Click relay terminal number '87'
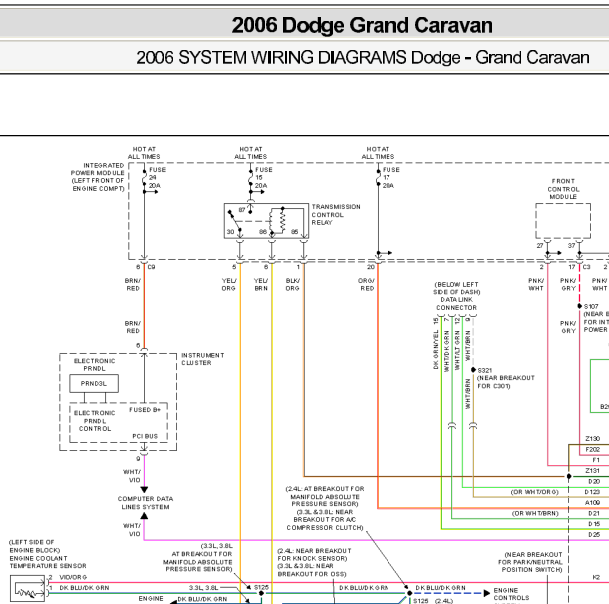This screenshot has width=609, height=604. tap(242, 210)
